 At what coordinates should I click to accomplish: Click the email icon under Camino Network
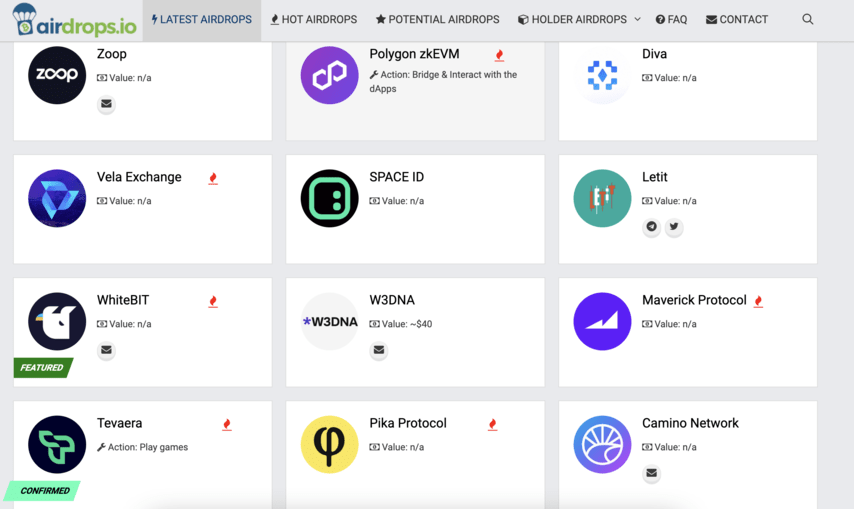651,473
